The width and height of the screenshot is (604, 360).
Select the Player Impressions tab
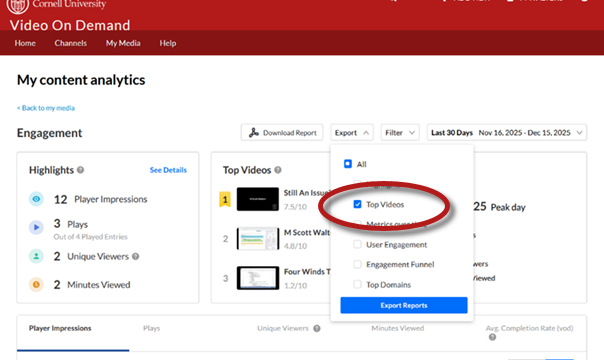pos(60,328)
